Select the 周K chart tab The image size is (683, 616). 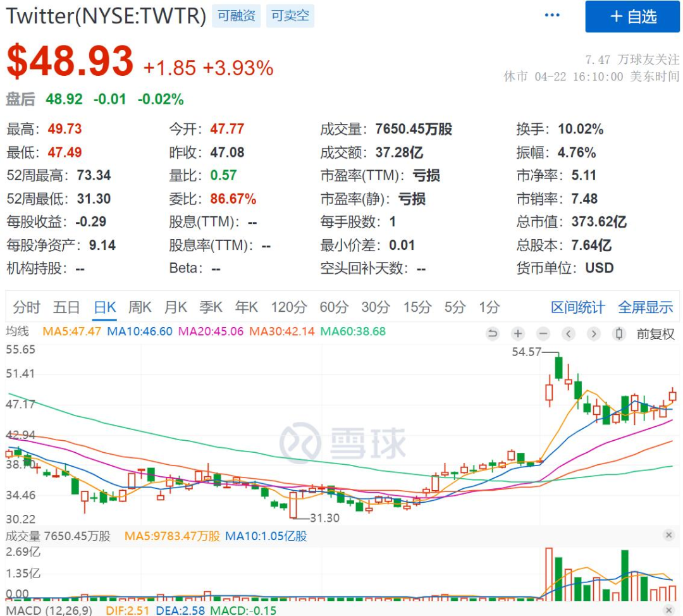coord(140,307)
